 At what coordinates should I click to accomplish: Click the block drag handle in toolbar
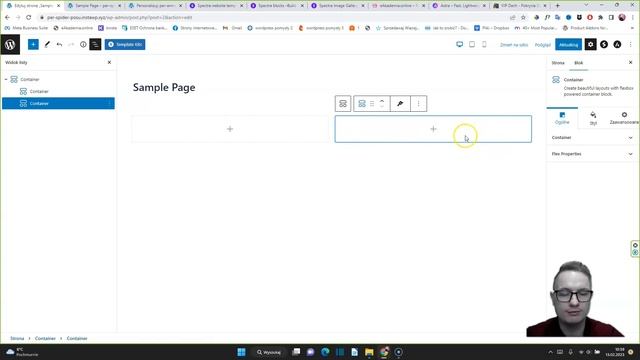[372, 104]
